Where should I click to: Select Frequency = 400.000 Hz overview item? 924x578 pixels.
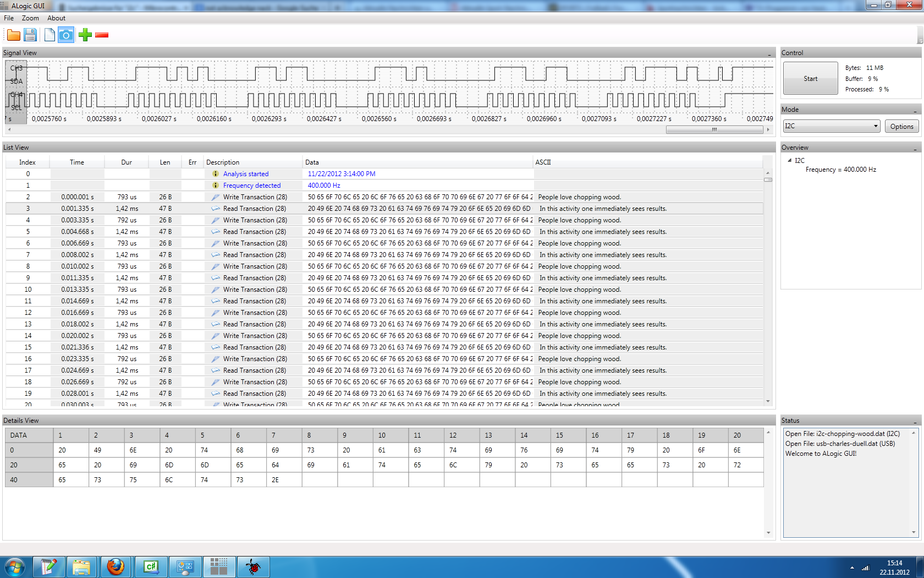[x=841, y=170]
